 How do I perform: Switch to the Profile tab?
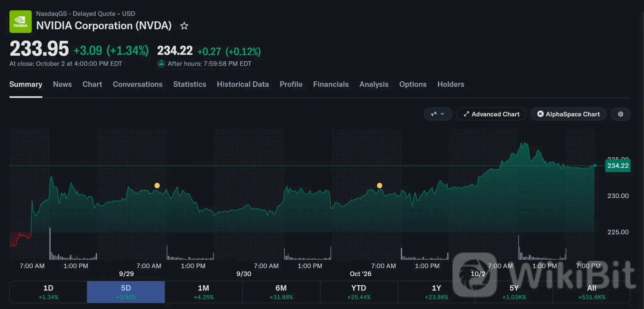click(291, 84)
